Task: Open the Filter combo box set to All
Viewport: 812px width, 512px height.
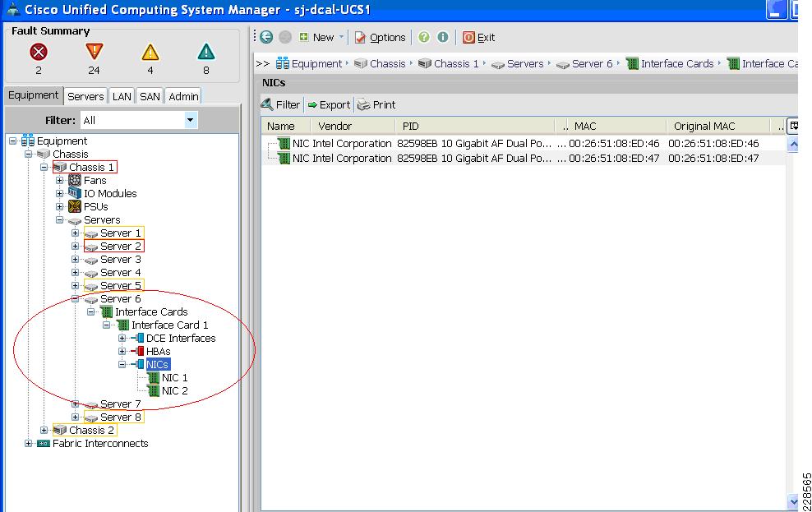Action: 139,120
